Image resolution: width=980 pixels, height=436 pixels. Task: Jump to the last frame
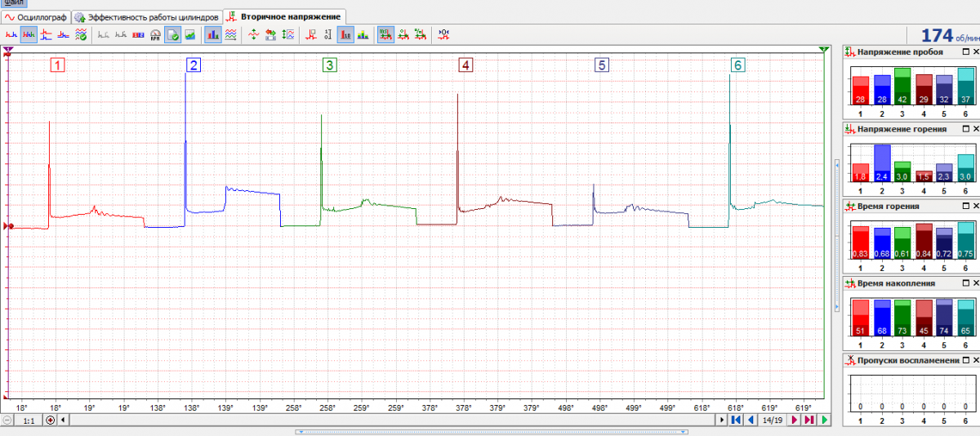pyautogui.click(x=809, y=420)
